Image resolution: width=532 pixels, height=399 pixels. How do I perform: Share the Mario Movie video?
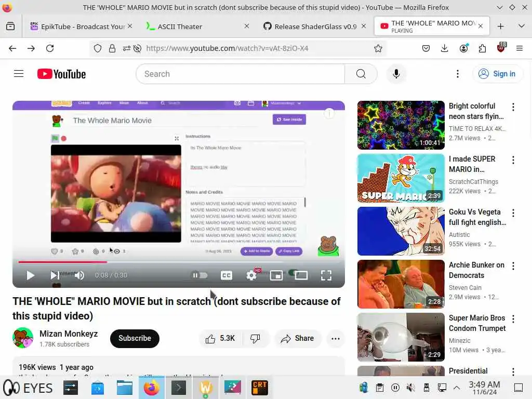[297, 338]
